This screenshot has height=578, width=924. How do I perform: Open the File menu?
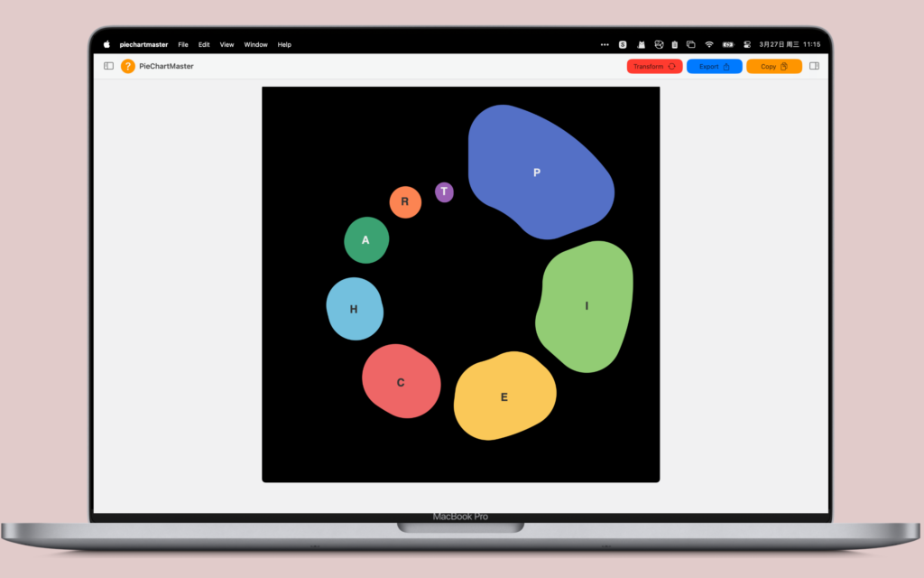(183, 44)
